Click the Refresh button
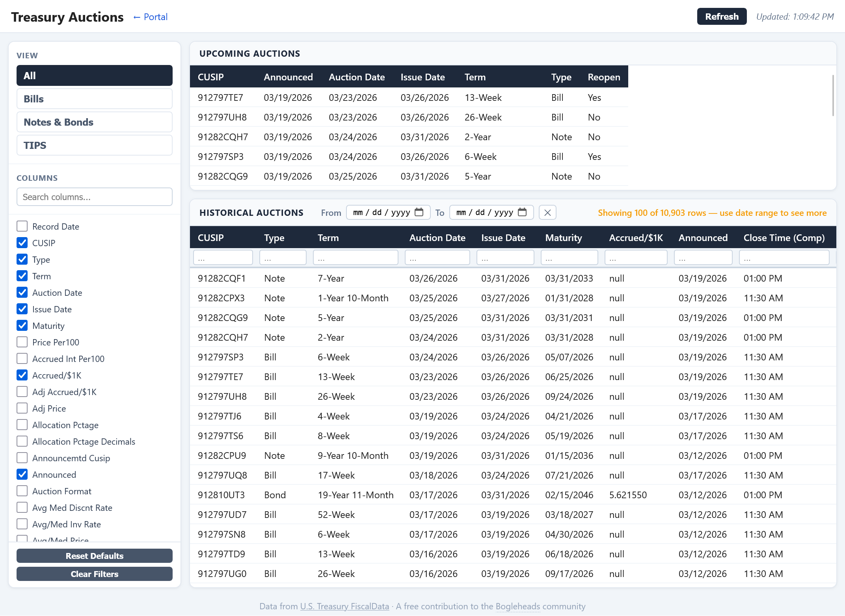 click(x=722, y=17)
